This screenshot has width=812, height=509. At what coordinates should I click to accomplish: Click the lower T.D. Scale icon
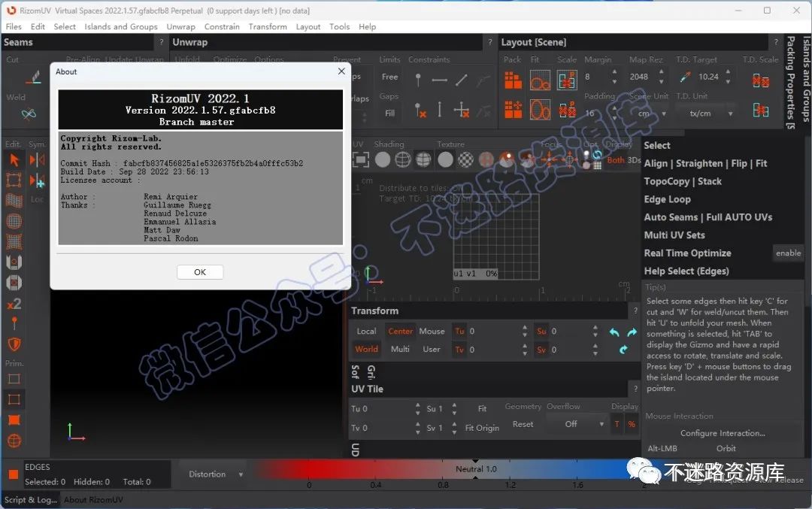[x=760, y=109]
